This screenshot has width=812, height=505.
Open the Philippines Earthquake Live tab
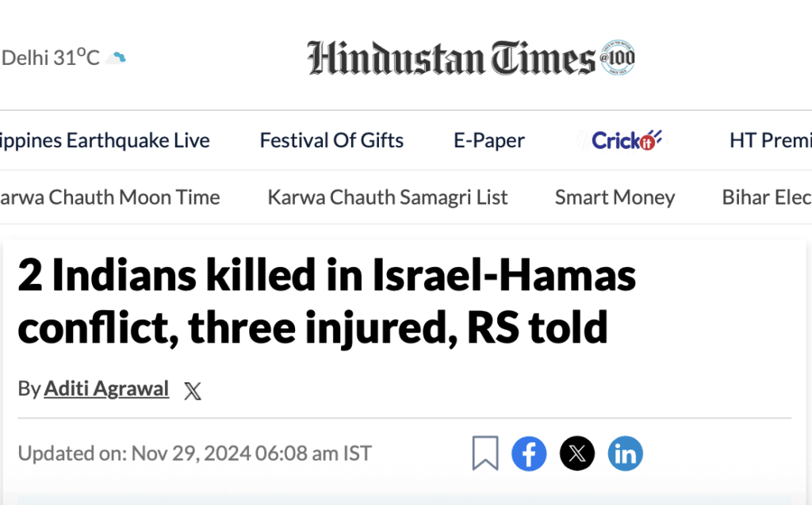tap(105, 140)
